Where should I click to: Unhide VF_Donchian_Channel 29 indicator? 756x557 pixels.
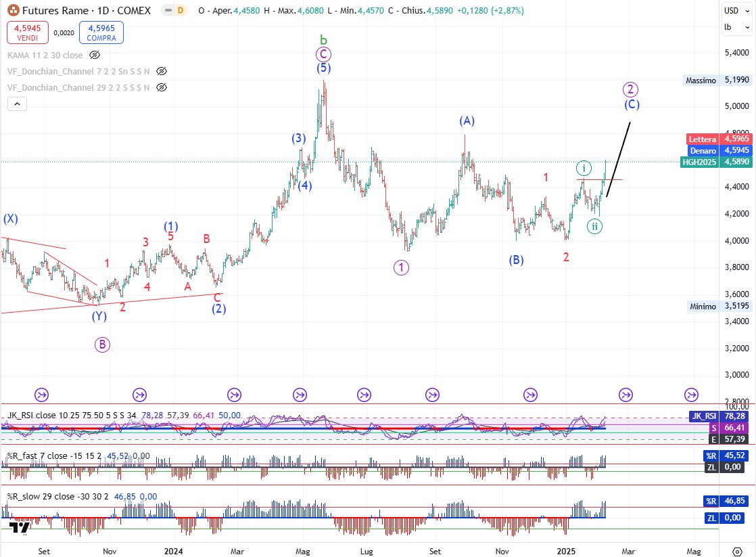(x=162, y=87)
